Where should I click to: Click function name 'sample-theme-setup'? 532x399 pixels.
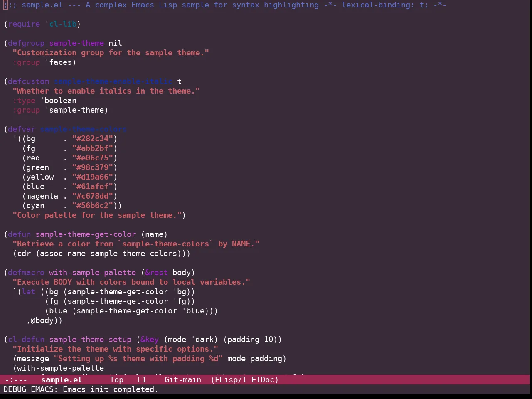click(x=90, y=340)
